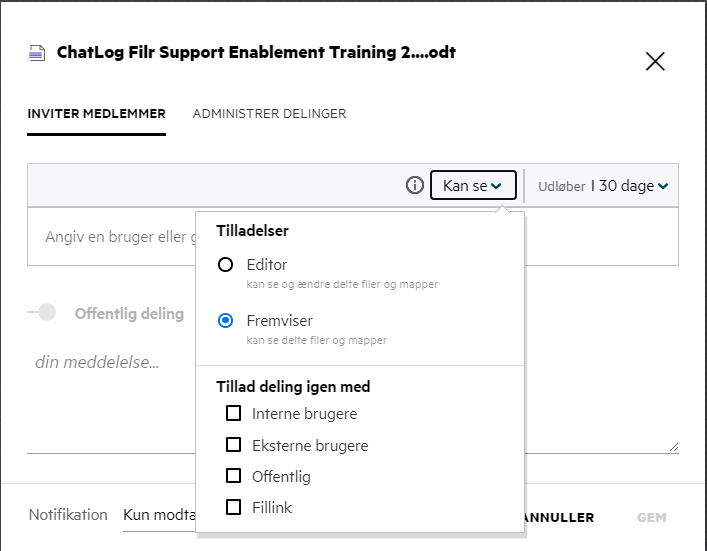
Task: Click the info icon beside Kan se
Action: (414, 186)
